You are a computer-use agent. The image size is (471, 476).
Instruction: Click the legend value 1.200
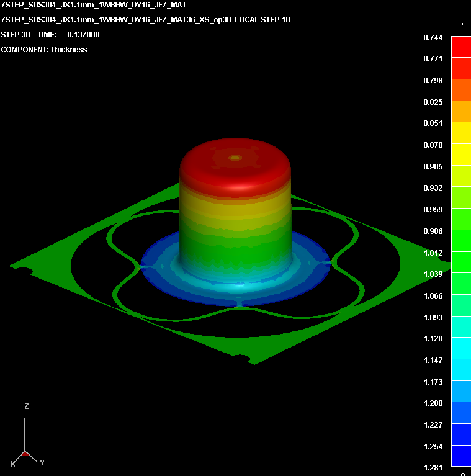pos(433,403)
